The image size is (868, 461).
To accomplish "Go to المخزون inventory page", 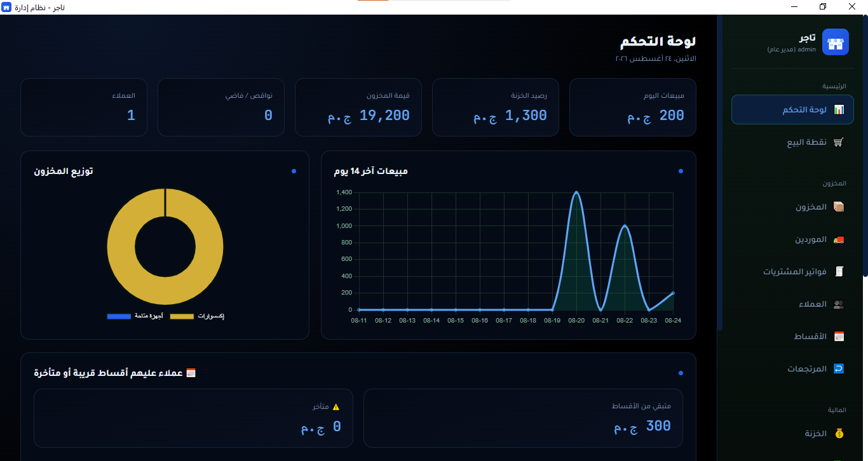I will (x=792, y=207).
